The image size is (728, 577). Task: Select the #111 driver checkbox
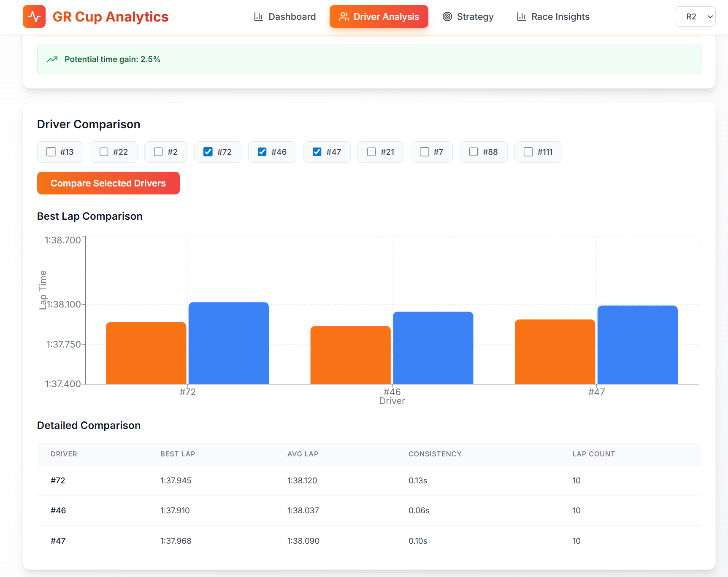point(528,152)
